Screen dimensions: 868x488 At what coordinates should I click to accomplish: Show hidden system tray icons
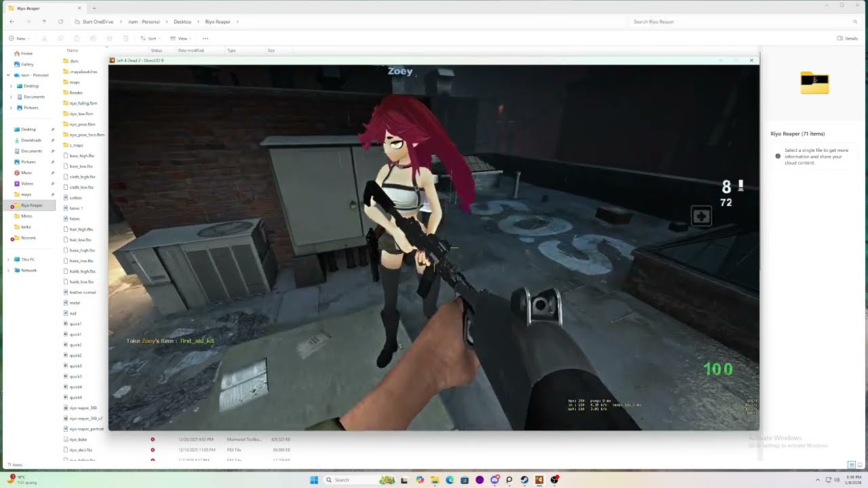[818, 480]
